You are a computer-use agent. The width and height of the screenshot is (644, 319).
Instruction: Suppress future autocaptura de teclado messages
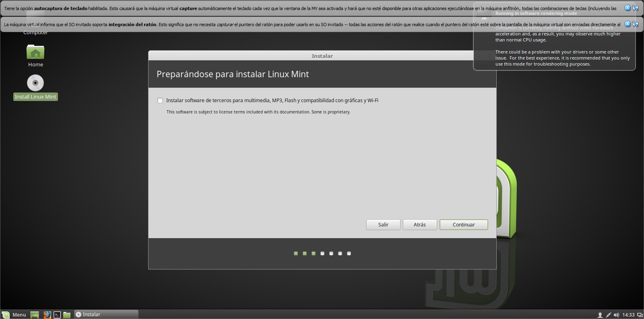(x=636, y=8)
